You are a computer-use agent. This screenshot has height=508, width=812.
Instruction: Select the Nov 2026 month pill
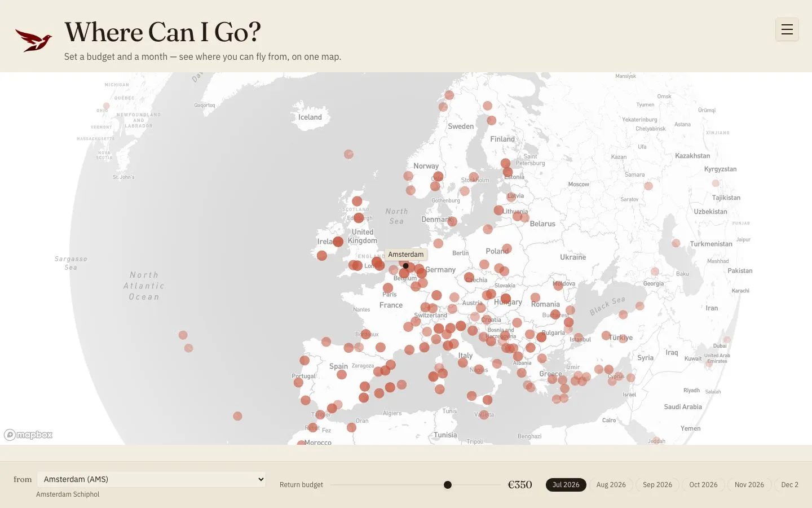(749, 485)
